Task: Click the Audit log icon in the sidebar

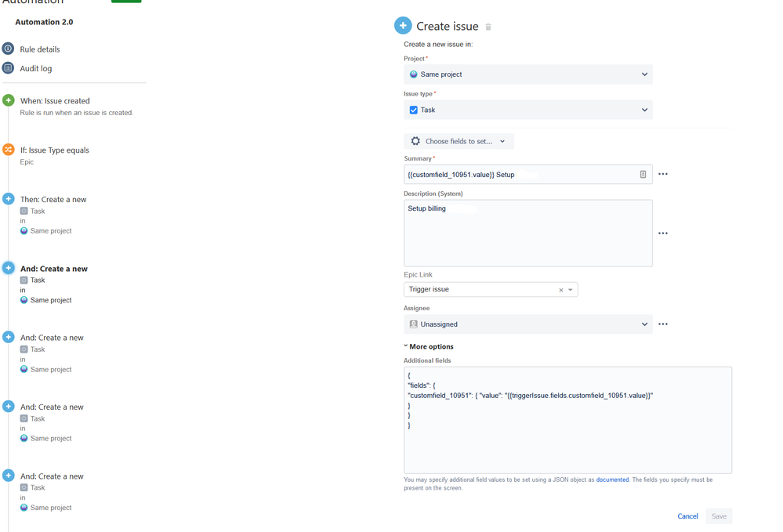Action: [8, 68]
